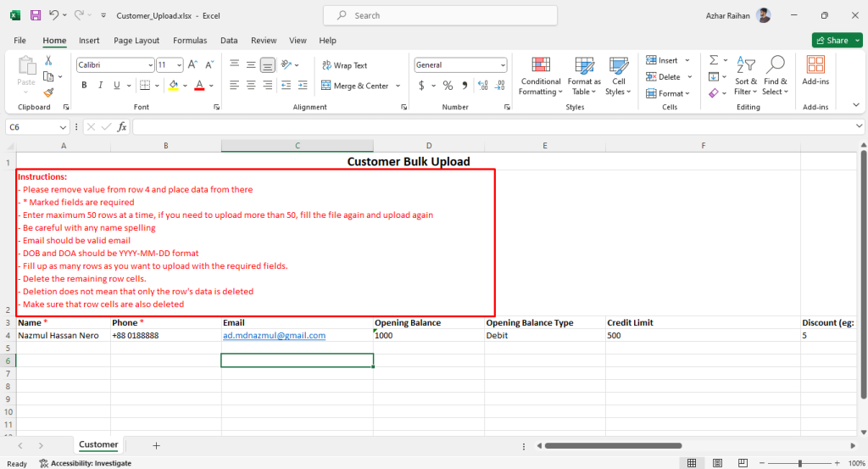
Task: Switch to the Page Layout tab
Action: 136,41
